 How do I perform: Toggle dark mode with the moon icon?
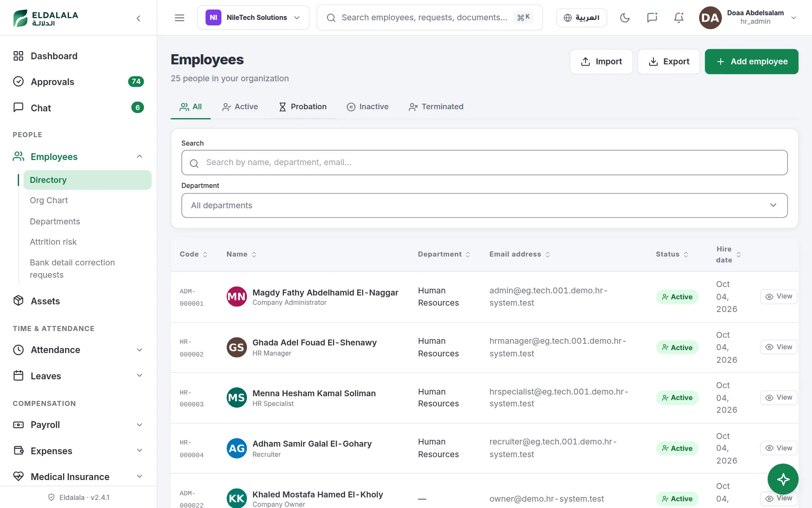click(625, 18)
